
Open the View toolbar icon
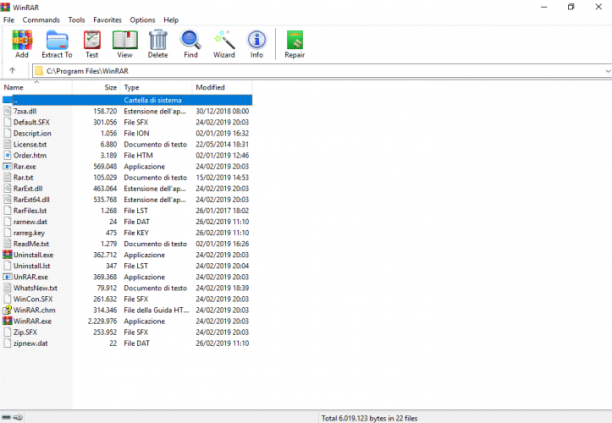point(125,40)
